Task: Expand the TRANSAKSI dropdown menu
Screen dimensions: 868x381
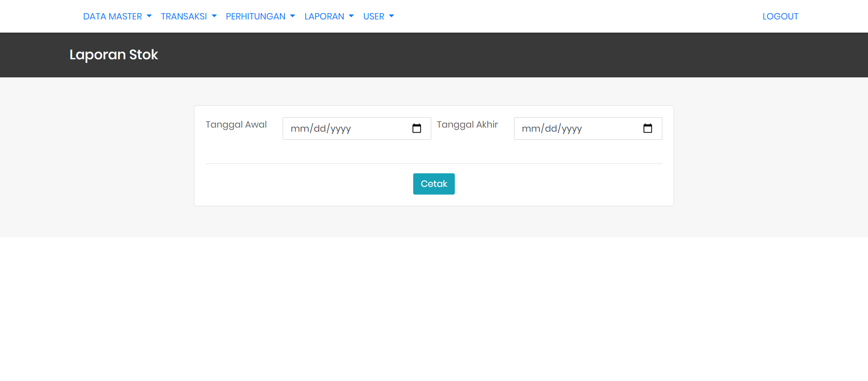Action: [189, 16]
